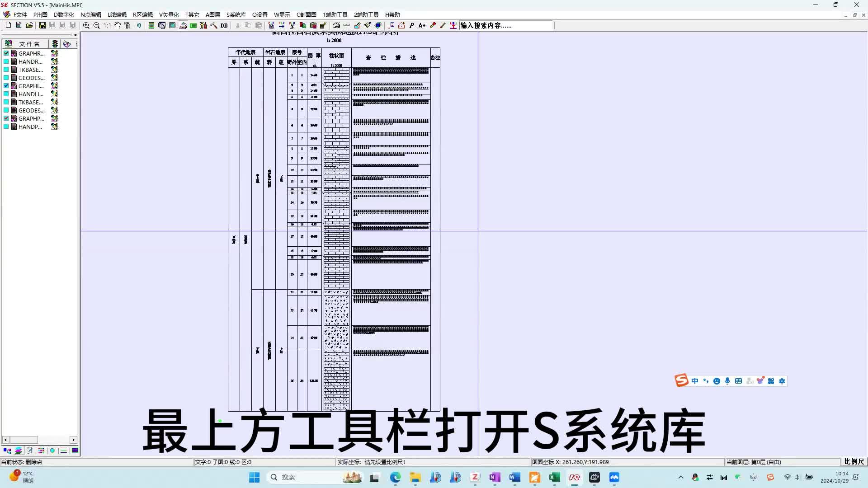Click the edit status icon for HANDP file
This screenshot has width=868, height=488.
click(54, 127)
